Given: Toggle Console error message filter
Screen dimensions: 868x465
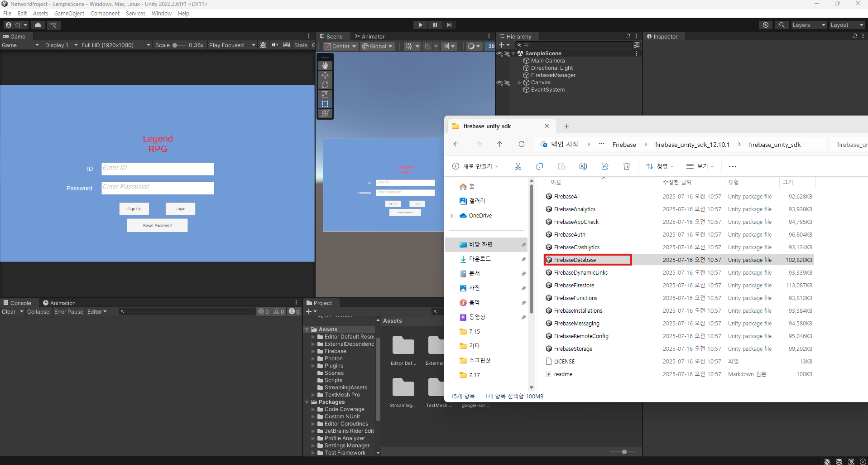Looking at the screenshot, I should tap(294, 311).
